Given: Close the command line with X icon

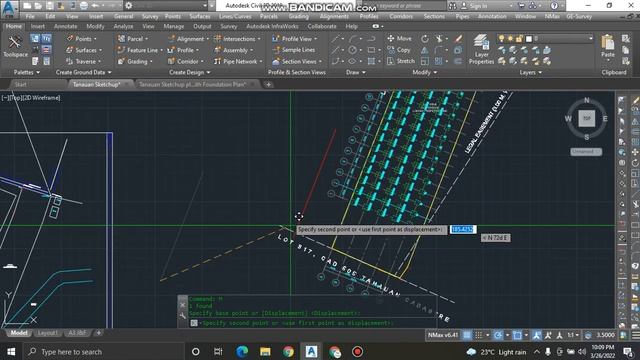Looking at the screenshot, I should pos(182,304).
